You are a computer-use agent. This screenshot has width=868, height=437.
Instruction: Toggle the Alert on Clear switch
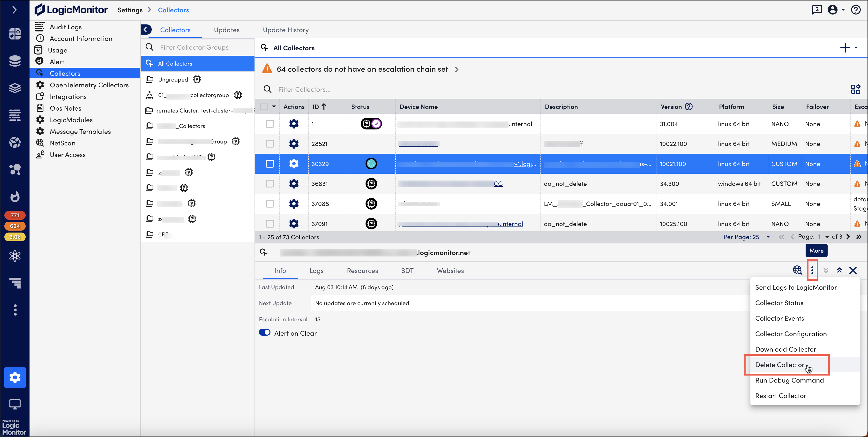[x=264, y=332]
